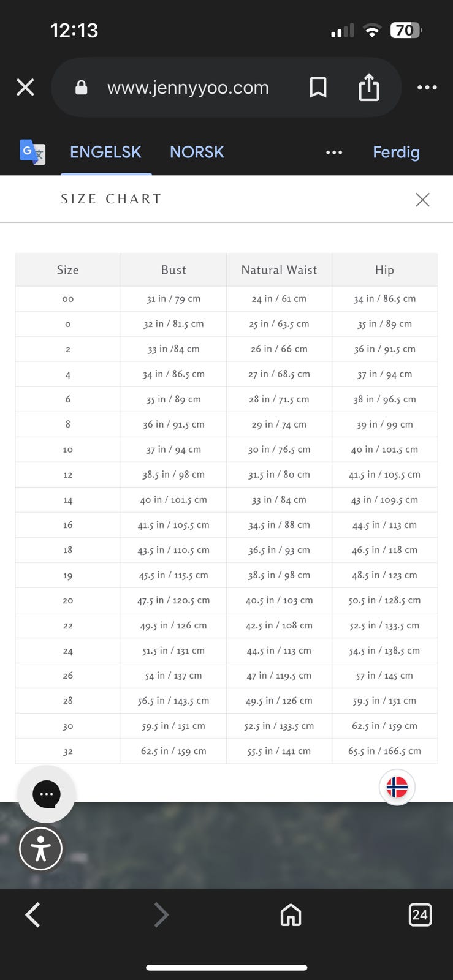Go back to previous page
Viewport: 453px width, 980px height.
[x=33, y=915]
